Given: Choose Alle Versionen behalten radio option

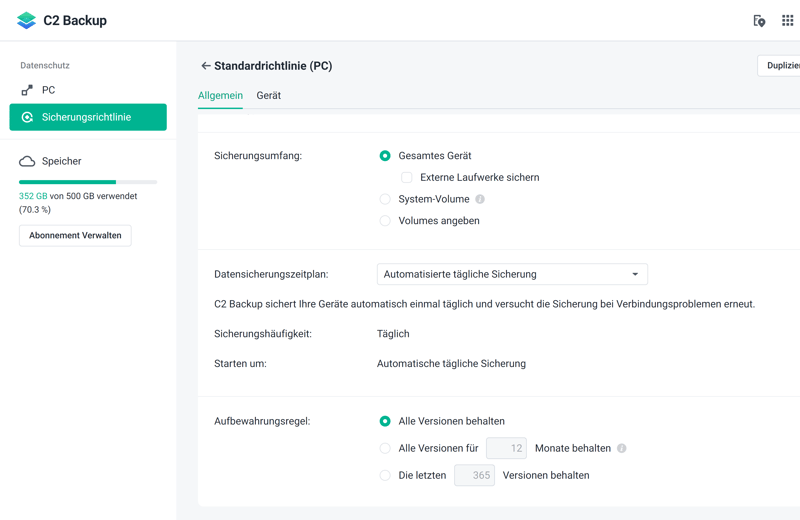Looking at the screenshot, I should point(385,421).
